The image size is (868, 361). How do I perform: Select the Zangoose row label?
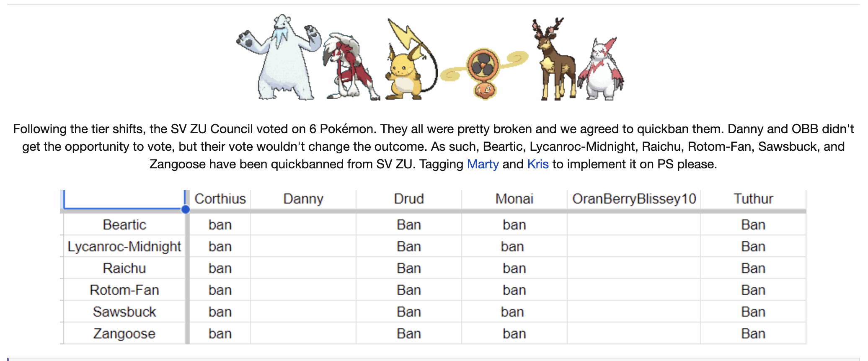pyautogui.click(x=124, y=334)
